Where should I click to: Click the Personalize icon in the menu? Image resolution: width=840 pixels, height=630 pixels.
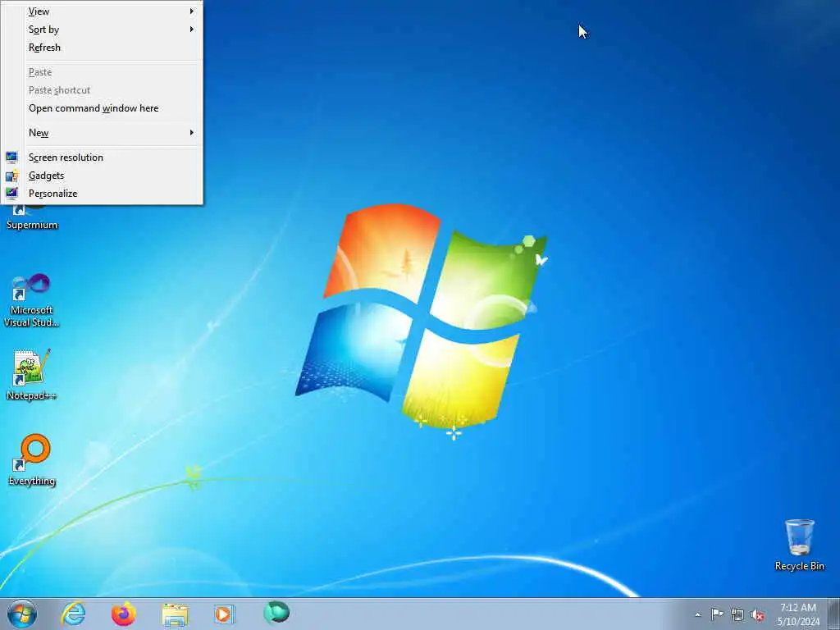tap(11, 194)
